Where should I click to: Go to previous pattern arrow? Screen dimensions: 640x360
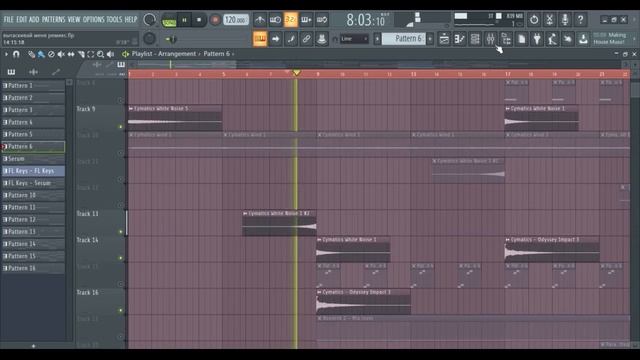[x=377, y=39]
